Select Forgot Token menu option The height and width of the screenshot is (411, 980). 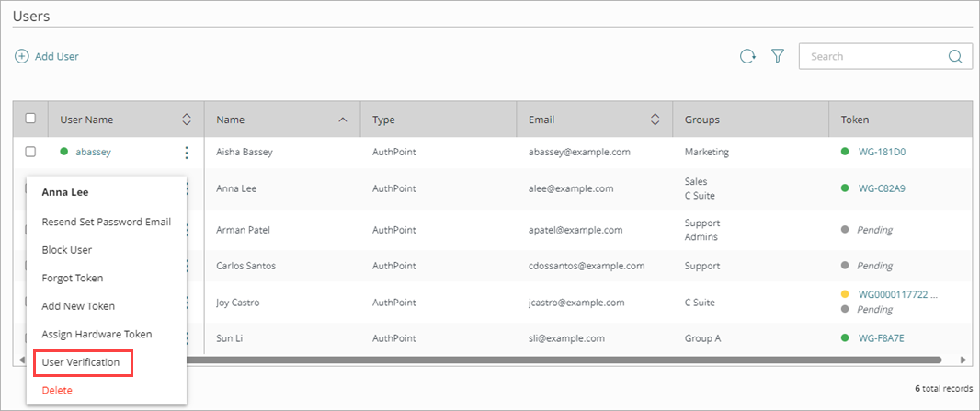(x=73, y=278)
